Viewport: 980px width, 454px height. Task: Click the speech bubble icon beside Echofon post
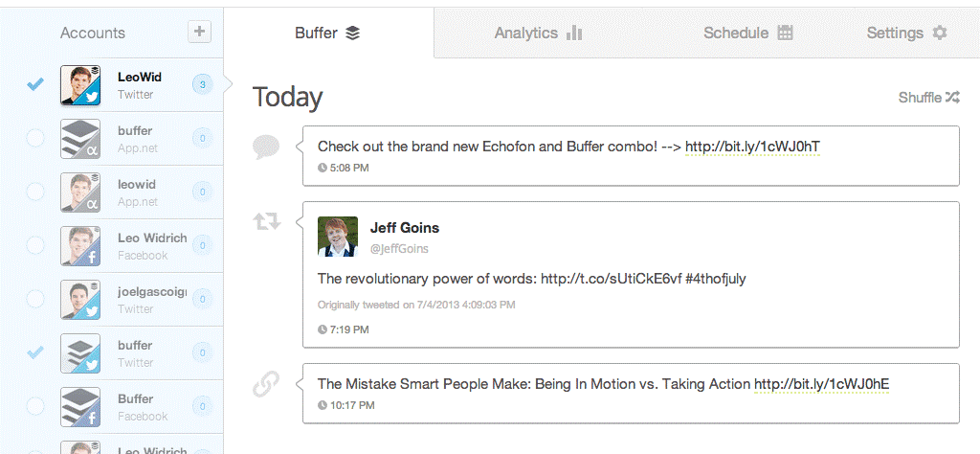click(x=266, y=147)
